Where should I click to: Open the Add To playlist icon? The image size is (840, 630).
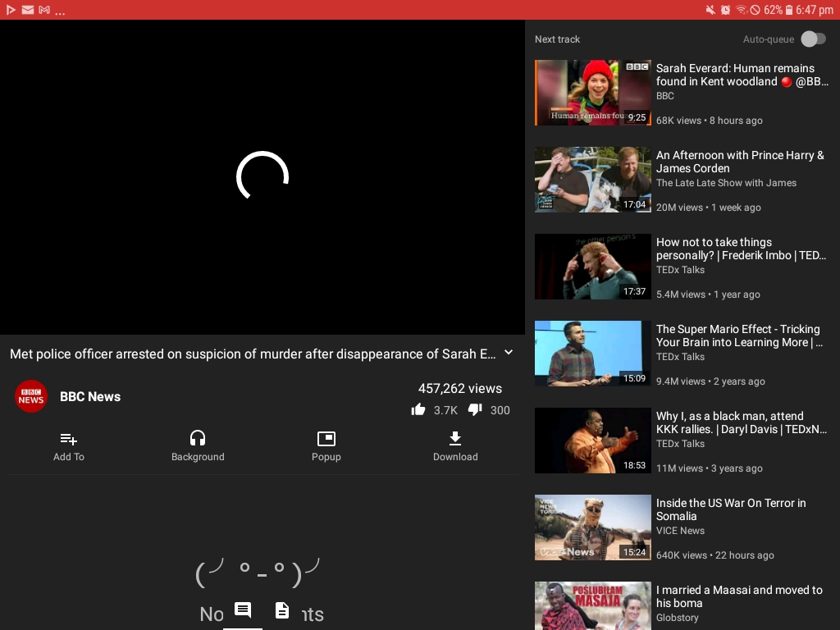[x=69, y=445]
